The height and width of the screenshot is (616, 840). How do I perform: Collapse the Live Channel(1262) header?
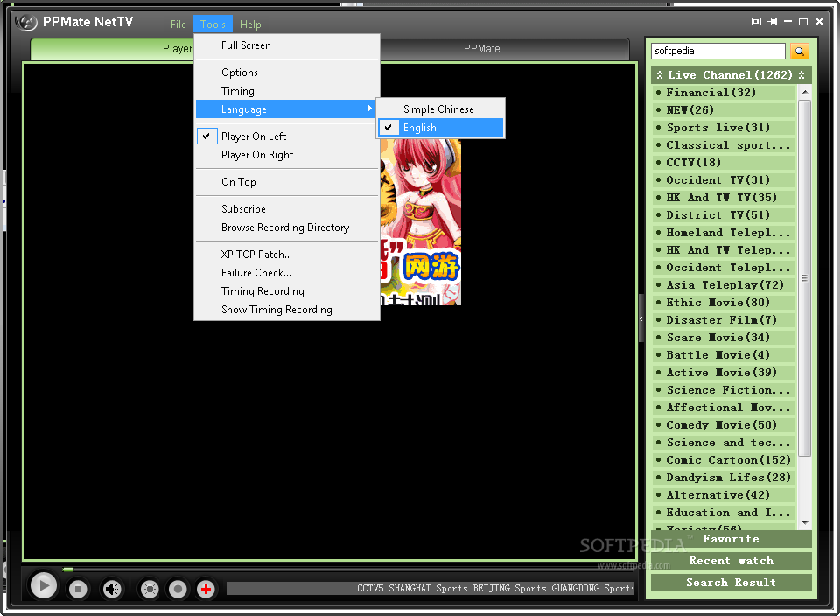731,75
